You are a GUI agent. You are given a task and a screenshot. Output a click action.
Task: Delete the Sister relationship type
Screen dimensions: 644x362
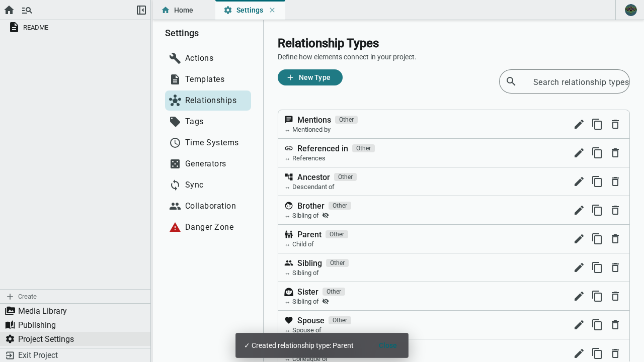coord(615,296)
